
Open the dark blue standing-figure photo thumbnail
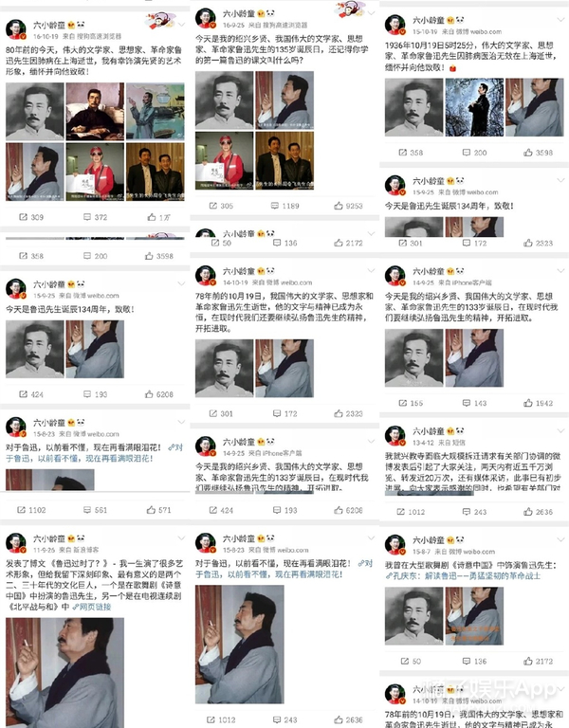(x=474, y=107)
